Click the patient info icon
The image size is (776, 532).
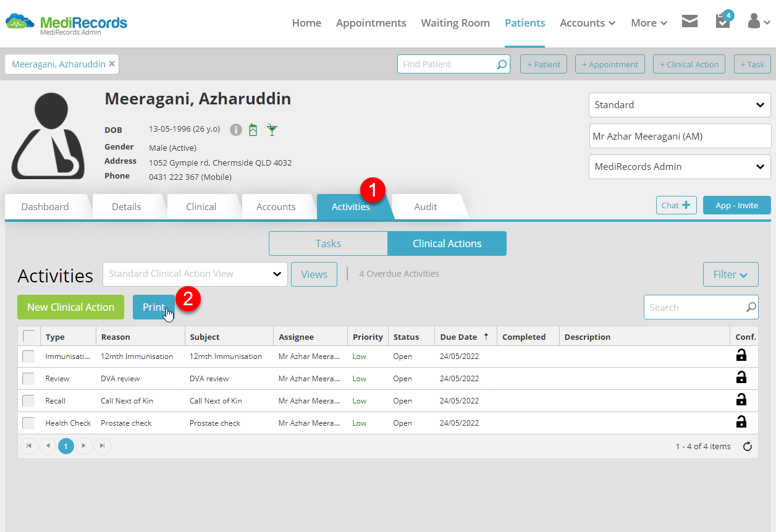tap(236, 130)
